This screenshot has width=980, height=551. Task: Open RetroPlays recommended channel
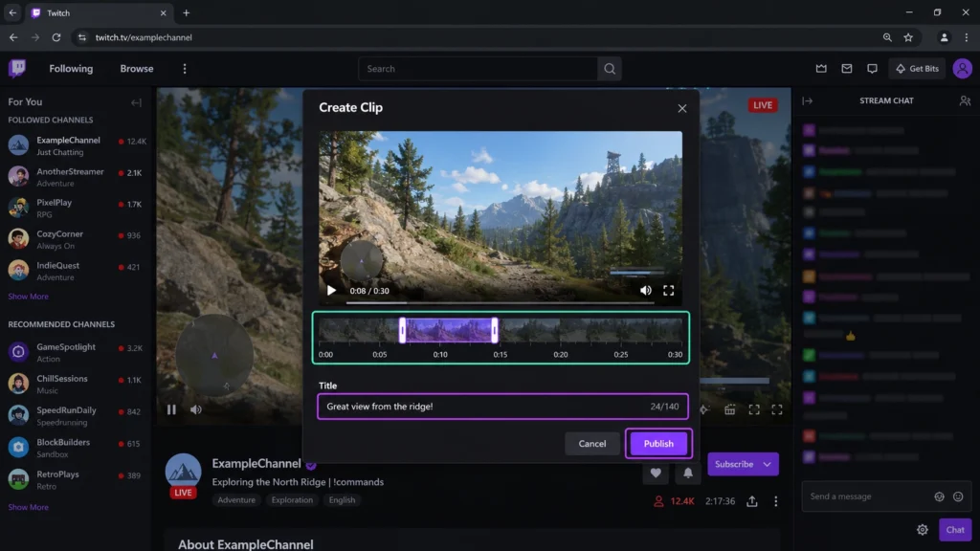(77, 480)
